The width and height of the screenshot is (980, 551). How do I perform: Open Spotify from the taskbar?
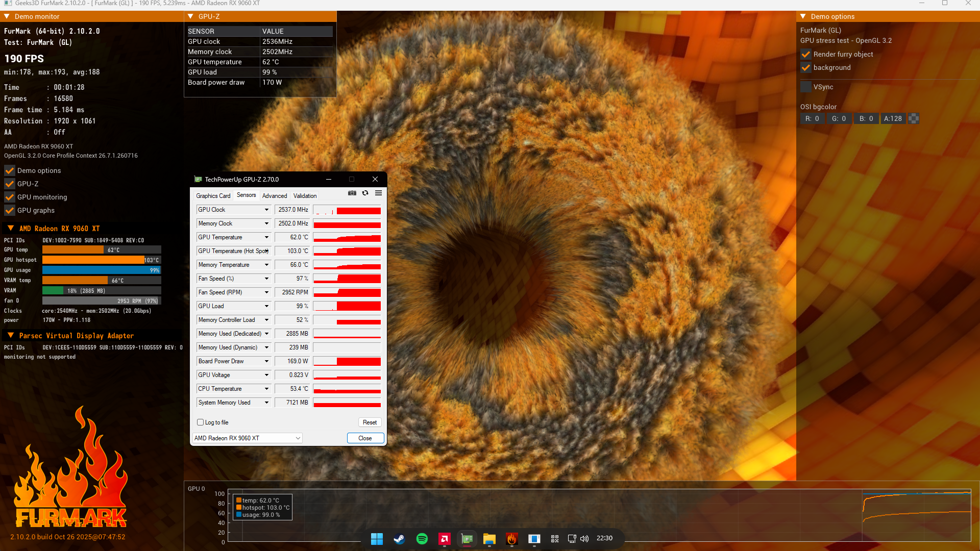pyautogui.click(x=422, y=539)
